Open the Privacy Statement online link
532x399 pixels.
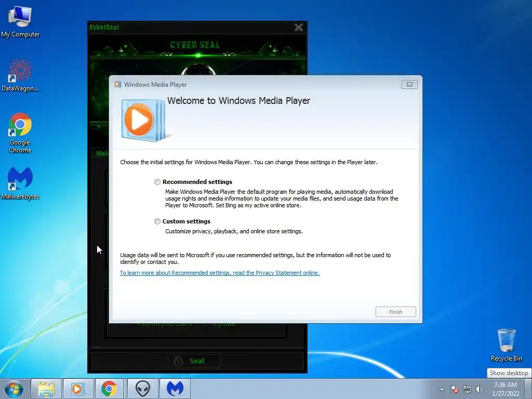tap(220, 273)
